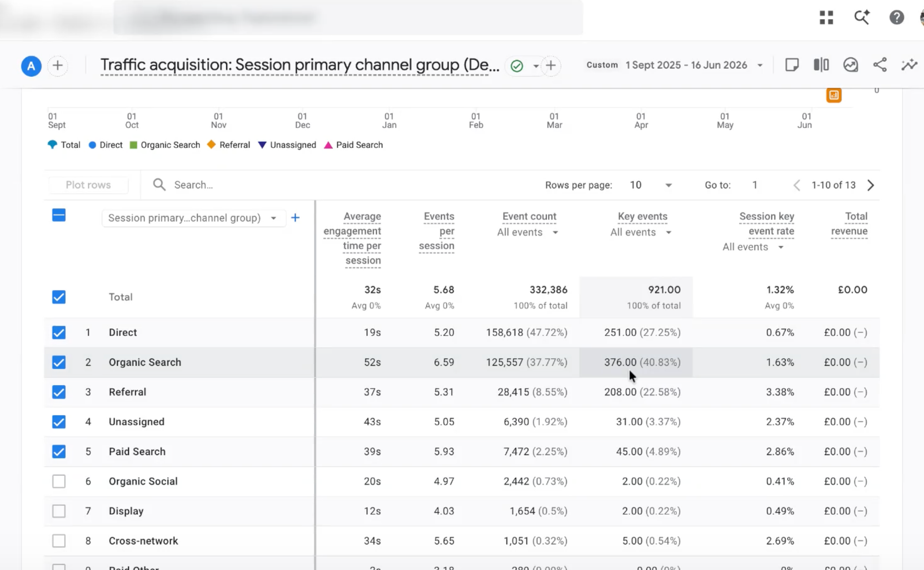Check the Organic Social row checkbox
Screen dimensions: 924x570
59,481
